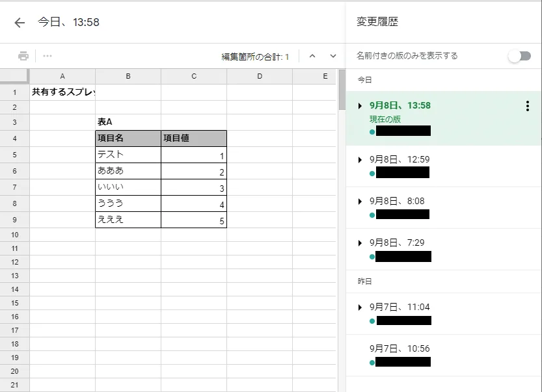
Task: Select the 9月7日、10:56 version
Action: 444,356
